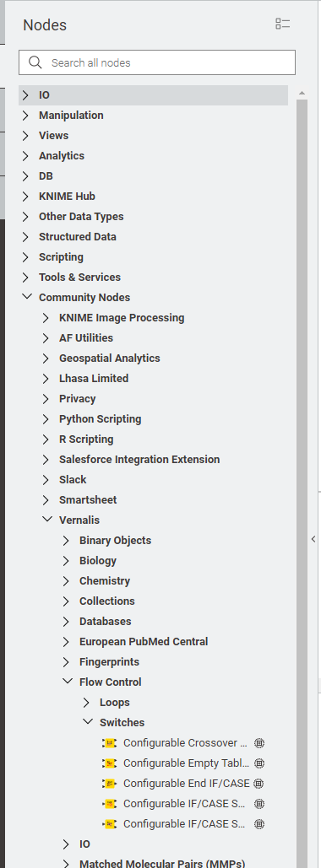Select the Scripting category

(61, 256)
